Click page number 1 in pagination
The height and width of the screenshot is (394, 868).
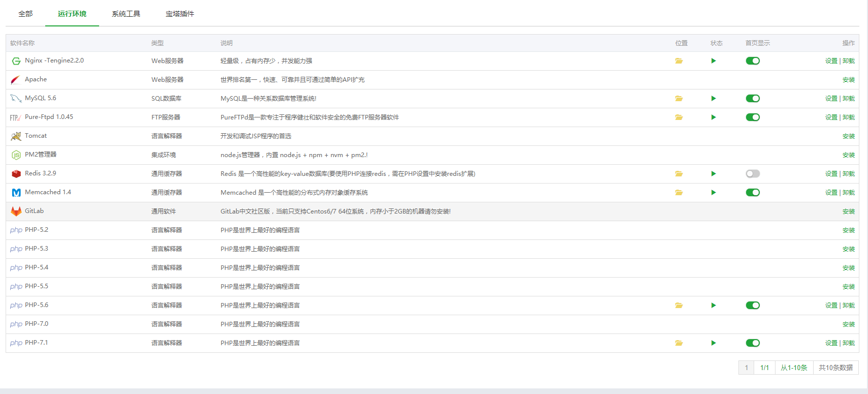pos(747,368)
